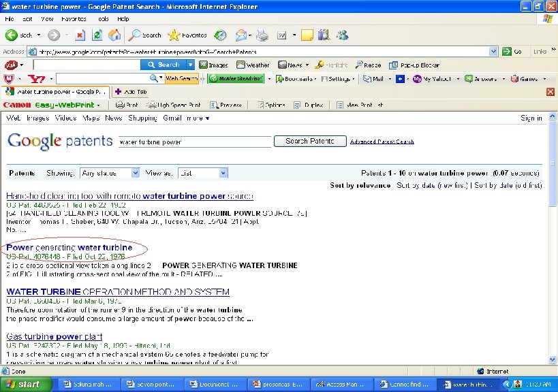Click the Google Images link
The image size is (558, 392).
[37, 118]
